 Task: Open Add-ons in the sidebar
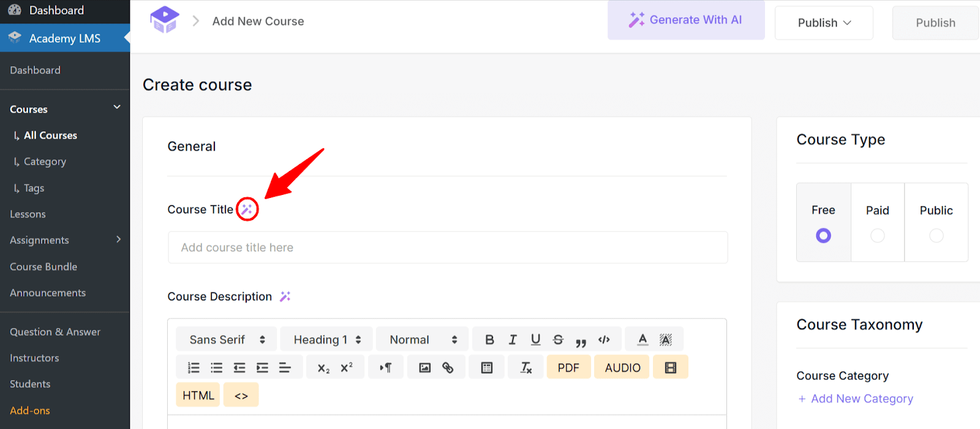coord(30,411)
